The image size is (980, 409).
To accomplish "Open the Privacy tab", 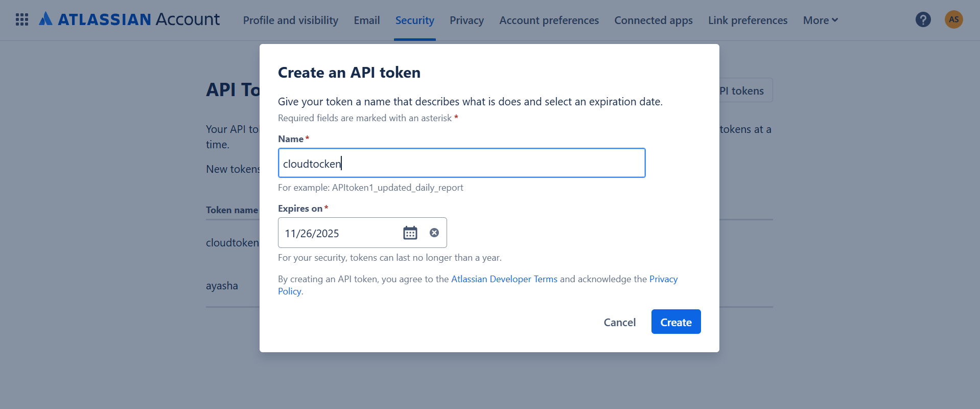I will click(x=466, y=20).
